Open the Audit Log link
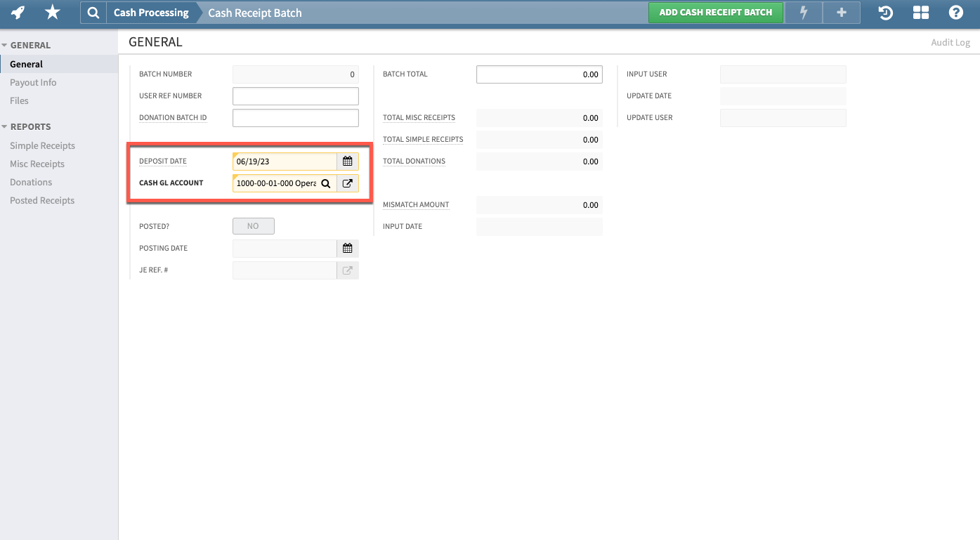Screen dimensions: 980x540 click(950, 42)
